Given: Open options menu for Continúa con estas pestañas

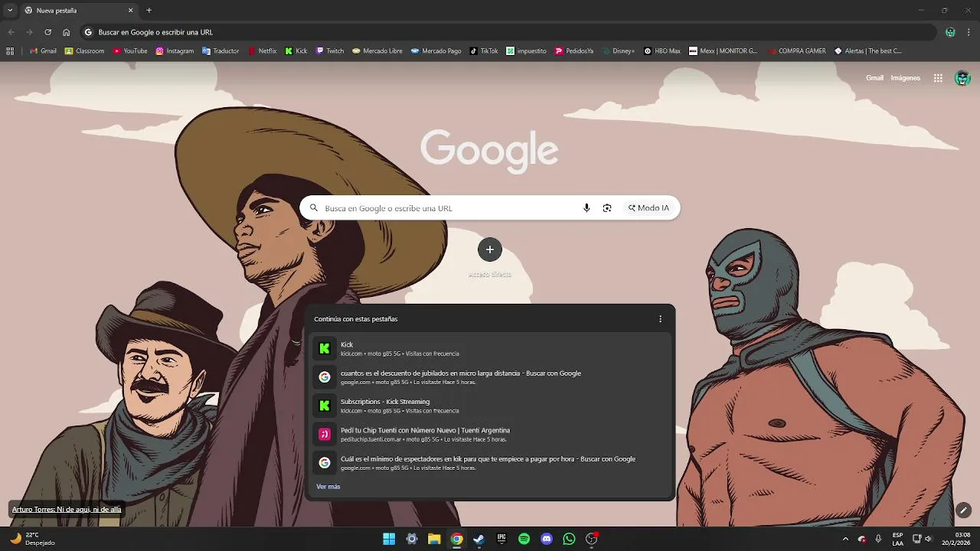Looking at the screenshot, I should (x=660, y=319).
